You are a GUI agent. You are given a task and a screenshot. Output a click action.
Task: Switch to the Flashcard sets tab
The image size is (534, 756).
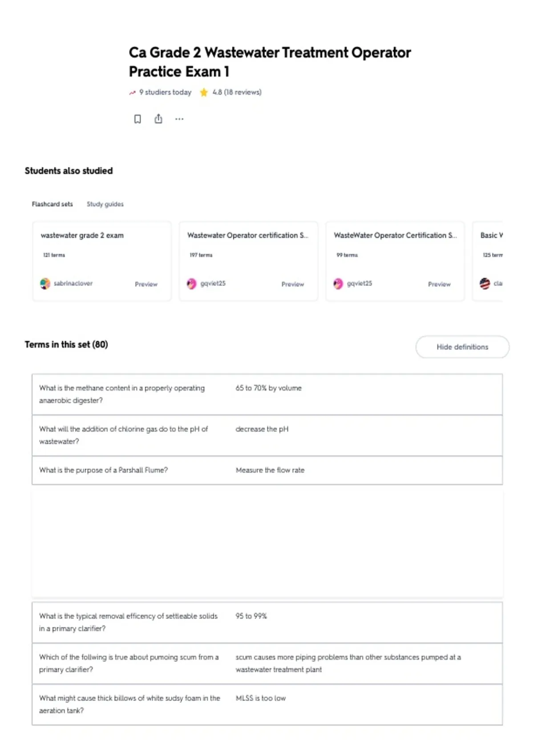tap(52, 204)
